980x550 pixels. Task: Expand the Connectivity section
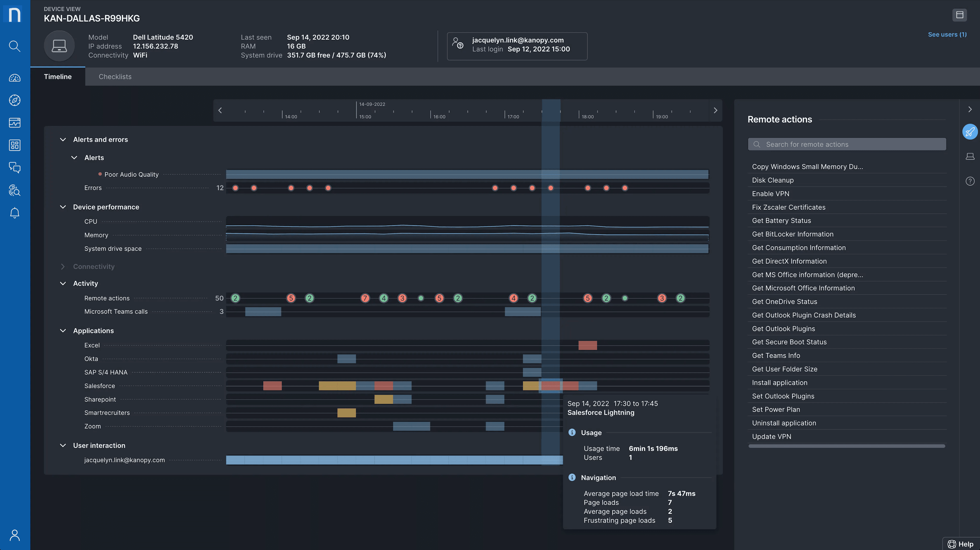[63, 267]
